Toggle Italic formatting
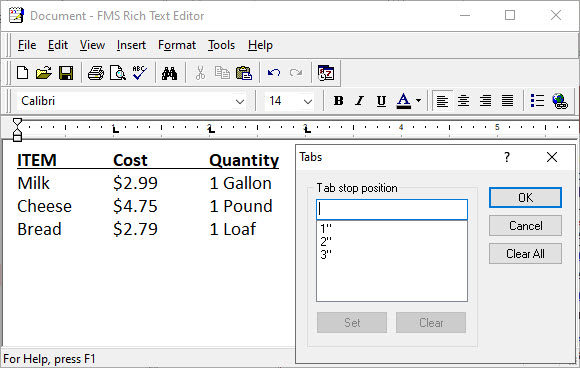 359,101
